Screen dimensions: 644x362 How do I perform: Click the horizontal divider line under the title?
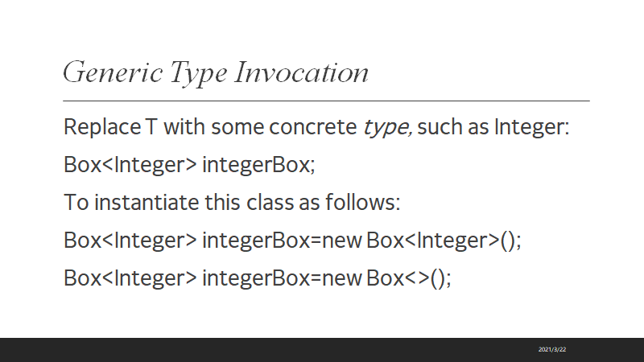click(326, 101)
